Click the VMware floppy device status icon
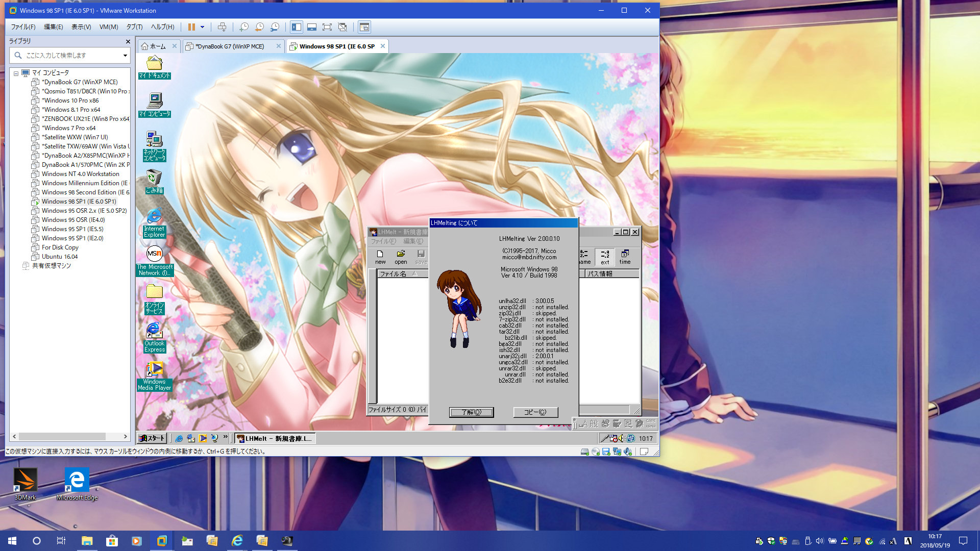Viewport: 980px width, 551px height. click(x=606, y=452)
